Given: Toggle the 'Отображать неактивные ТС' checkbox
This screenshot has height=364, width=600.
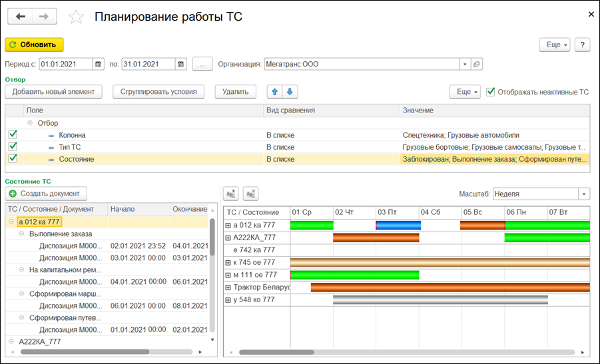Looking at the screenshot, I should pos(491,92).
